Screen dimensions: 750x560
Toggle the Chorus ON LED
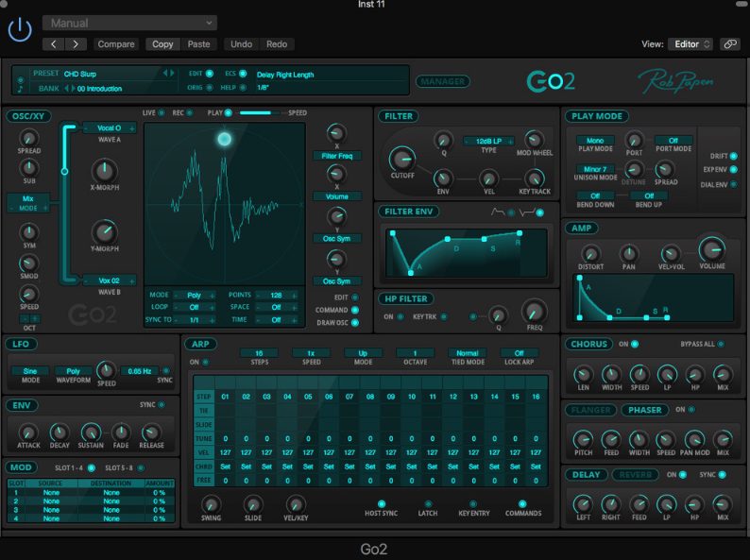(x=635, y=344)
